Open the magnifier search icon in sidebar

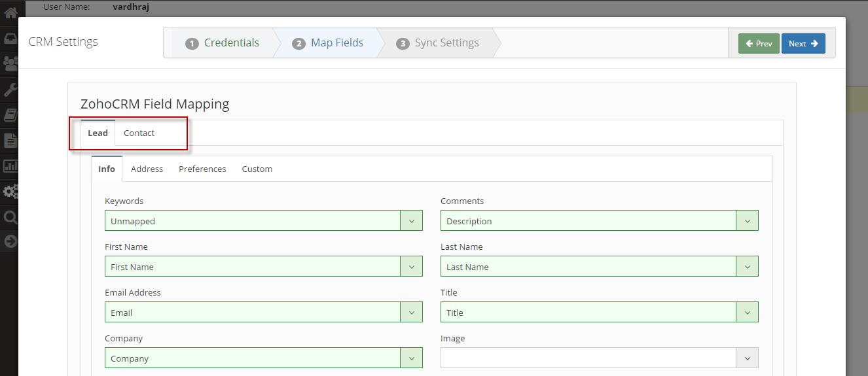(10, 217)
